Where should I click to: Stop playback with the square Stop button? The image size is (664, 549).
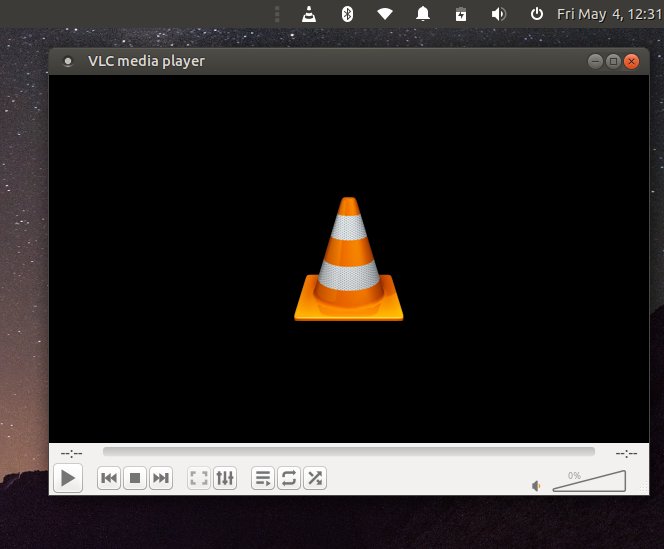pyautogui.click(x=135, y=478)
